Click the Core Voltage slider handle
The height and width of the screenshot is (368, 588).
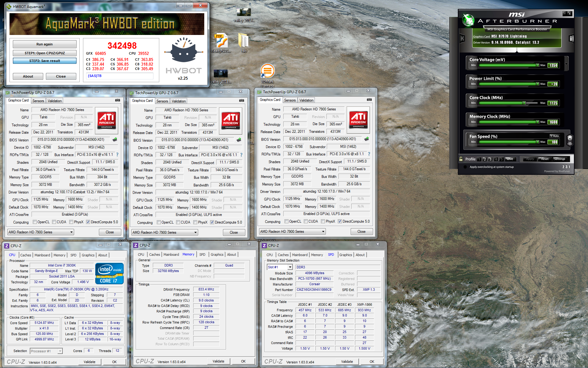(x=538, y=65)
